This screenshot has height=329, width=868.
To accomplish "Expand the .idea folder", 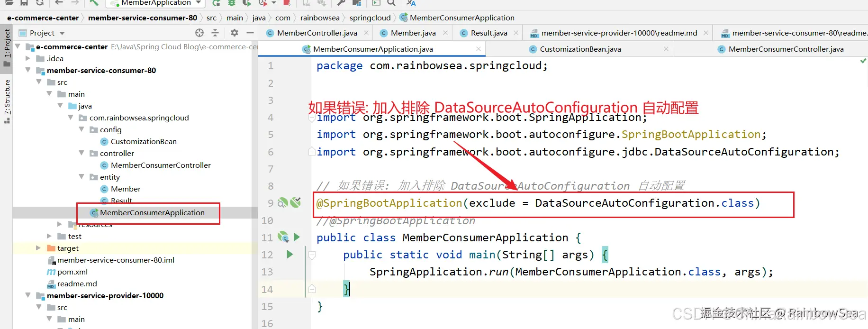I will pos(28,58).
